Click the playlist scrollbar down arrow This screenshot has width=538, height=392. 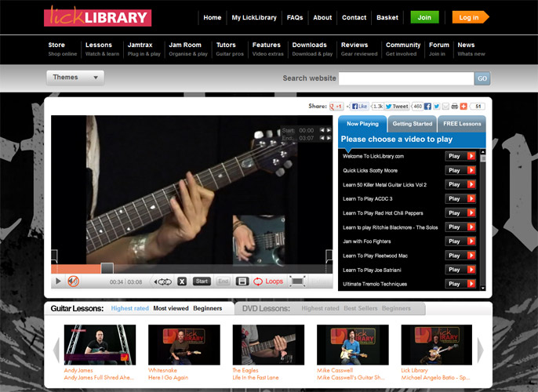pyautogui.click(x=483, y=288)
